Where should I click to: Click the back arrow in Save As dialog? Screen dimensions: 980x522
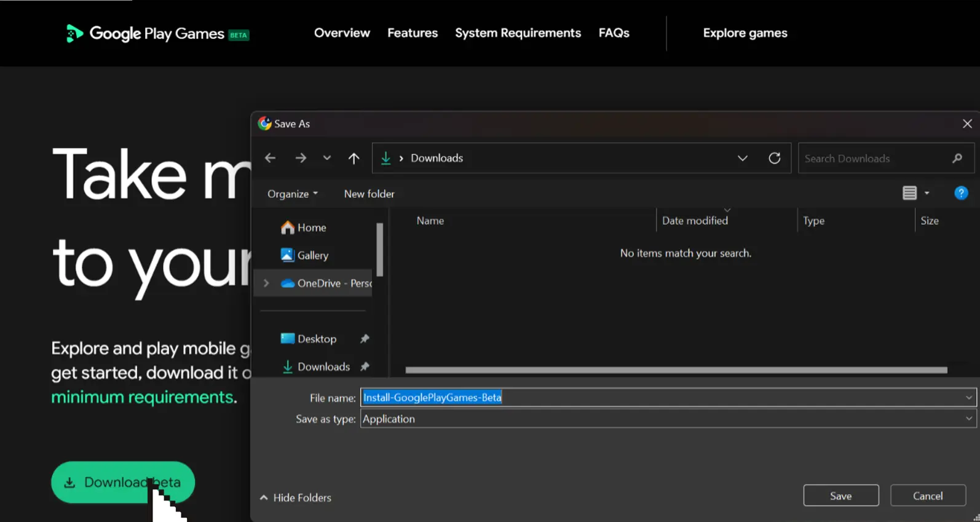click(x=270, y=158)
